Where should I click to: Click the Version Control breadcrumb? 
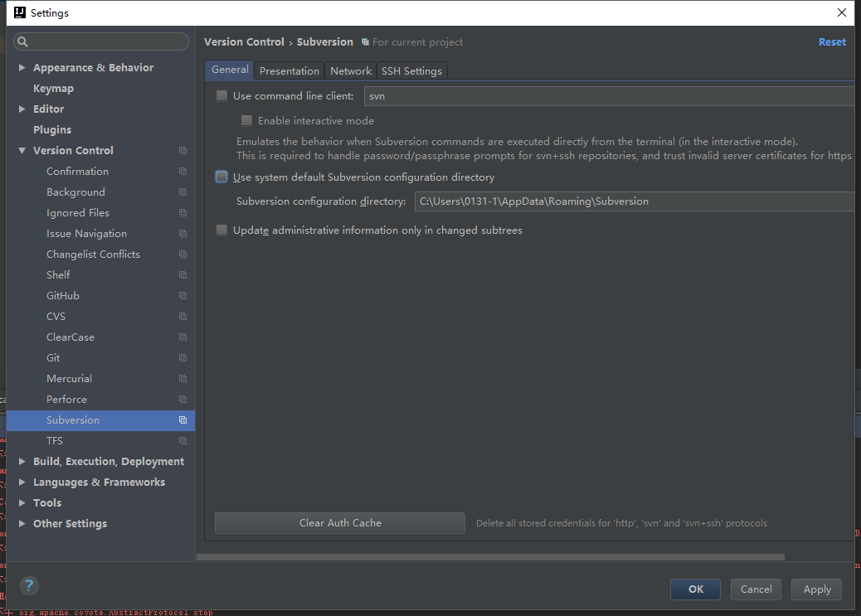click(x=245, y=42)
